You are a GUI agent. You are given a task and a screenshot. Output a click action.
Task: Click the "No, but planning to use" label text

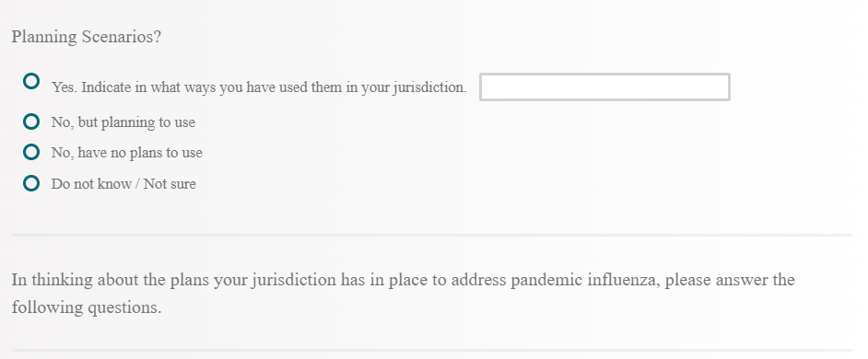click(123, 122)
